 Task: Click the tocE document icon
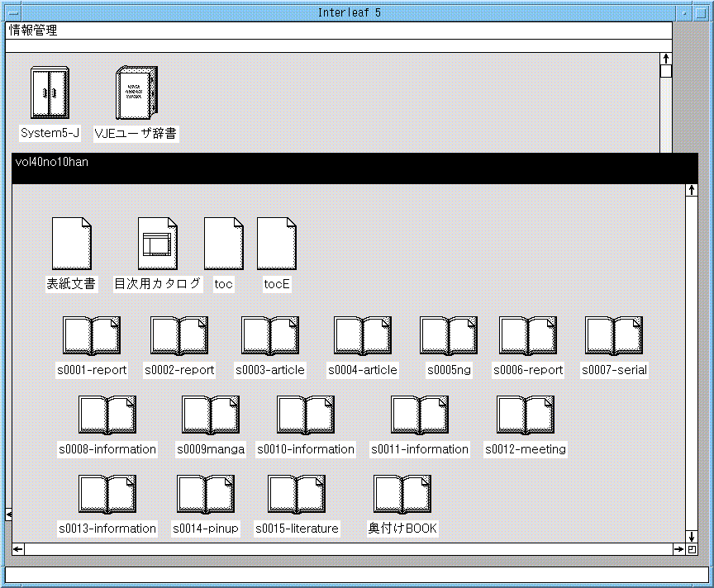click(277, 244)
